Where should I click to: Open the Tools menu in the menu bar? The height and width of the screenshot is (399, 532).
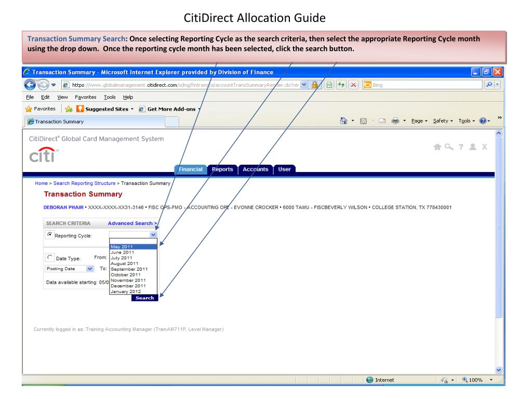pos(110,97)
